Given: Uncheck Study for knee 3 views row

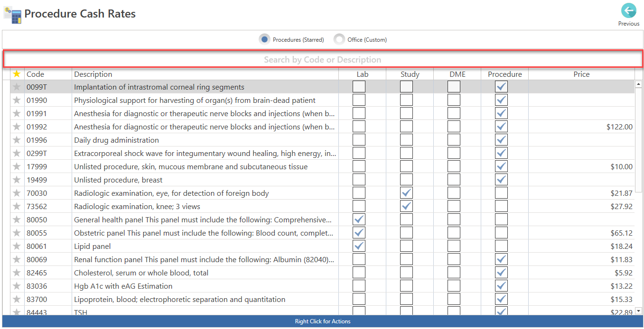Looking at the screenshot, I should (x=407, y=206).
